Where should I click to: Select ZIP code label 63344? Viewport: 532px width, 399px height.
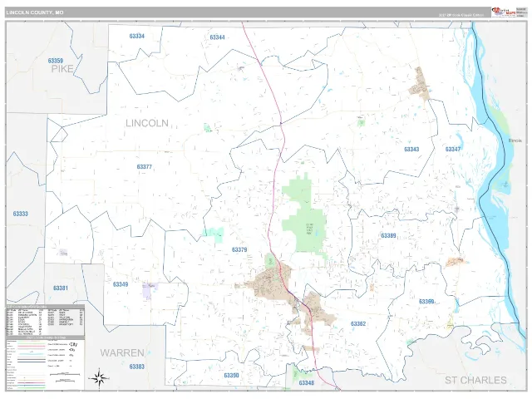click(217, 37)
